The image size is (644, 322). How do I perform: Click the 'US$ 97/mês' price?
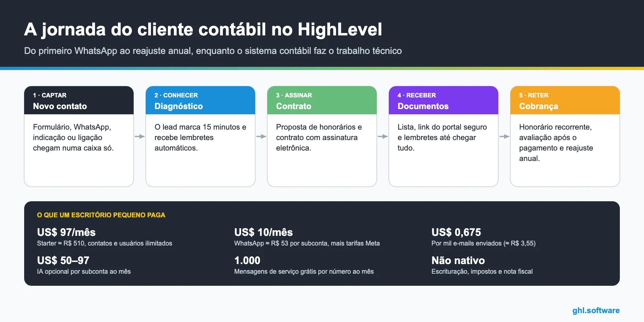[66, 232]
